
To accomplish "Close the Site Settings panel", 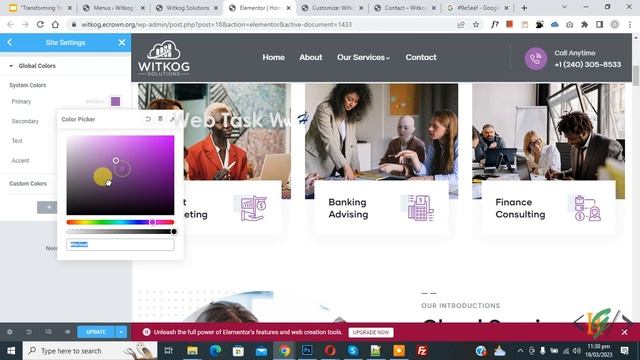I will click(122, 42).
